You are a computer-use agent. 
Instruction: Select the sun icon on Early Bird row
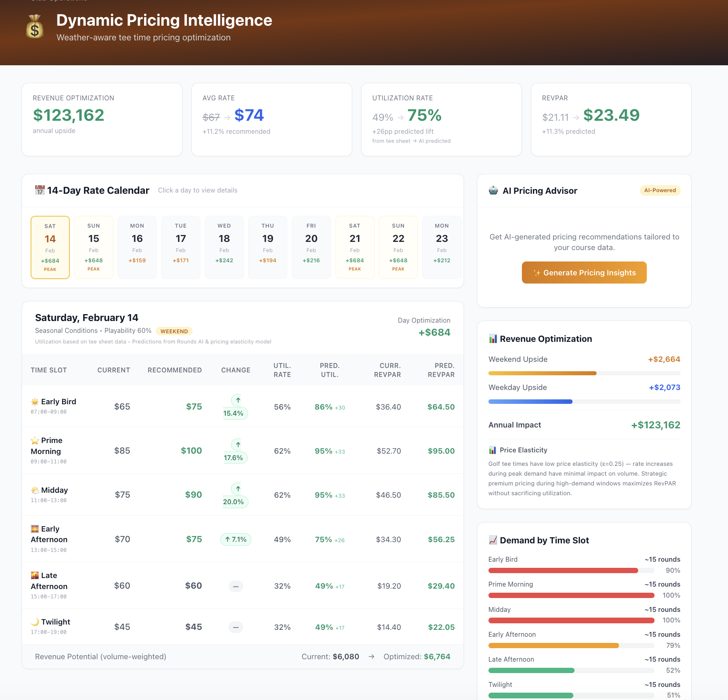tap(35, 401)
